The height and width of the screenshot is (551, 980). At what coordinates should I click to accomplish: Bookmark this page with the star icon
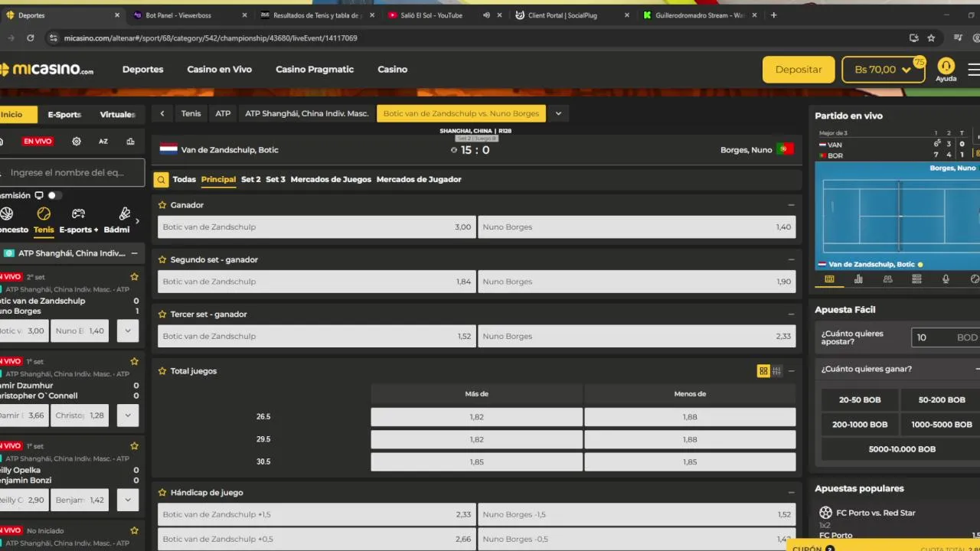pos(931,37)
